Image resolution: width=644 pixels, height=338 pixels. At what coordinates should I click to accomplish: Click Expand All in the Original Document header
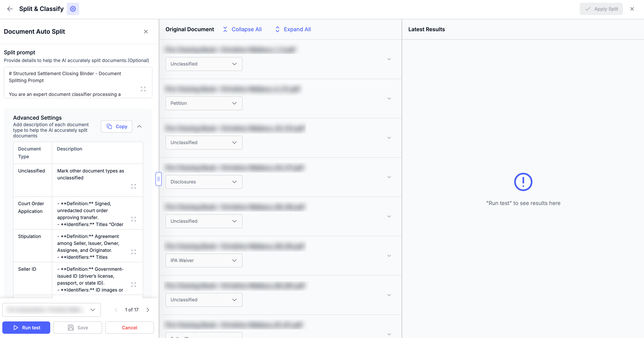(x=293, y=29)
